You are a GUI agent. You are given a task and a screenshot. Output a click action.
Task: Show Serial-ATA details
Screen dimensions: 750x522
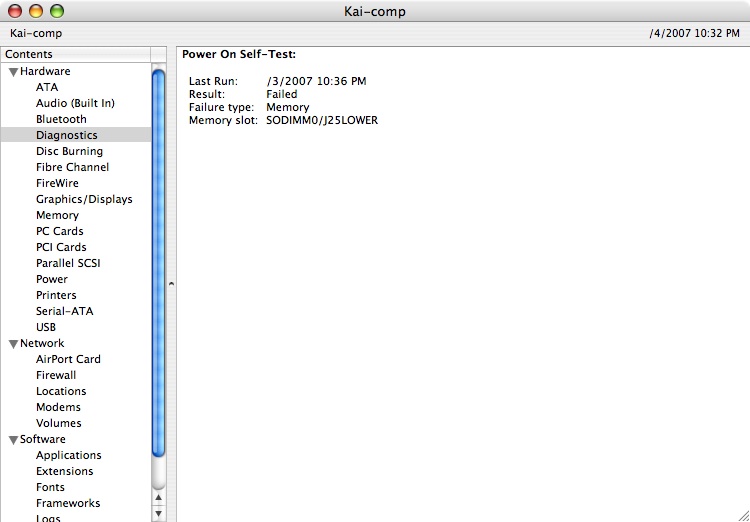coord(65,311)
